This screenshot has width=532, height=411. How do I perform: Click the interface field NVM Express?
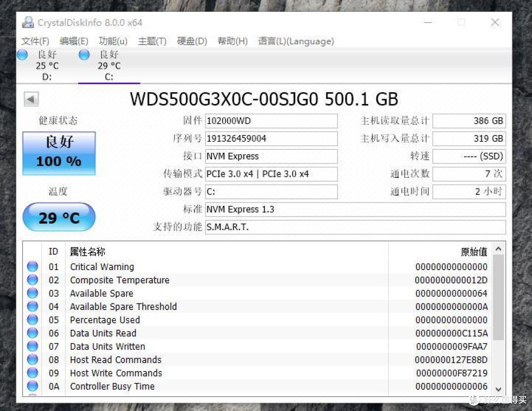[x=271, y=156]
